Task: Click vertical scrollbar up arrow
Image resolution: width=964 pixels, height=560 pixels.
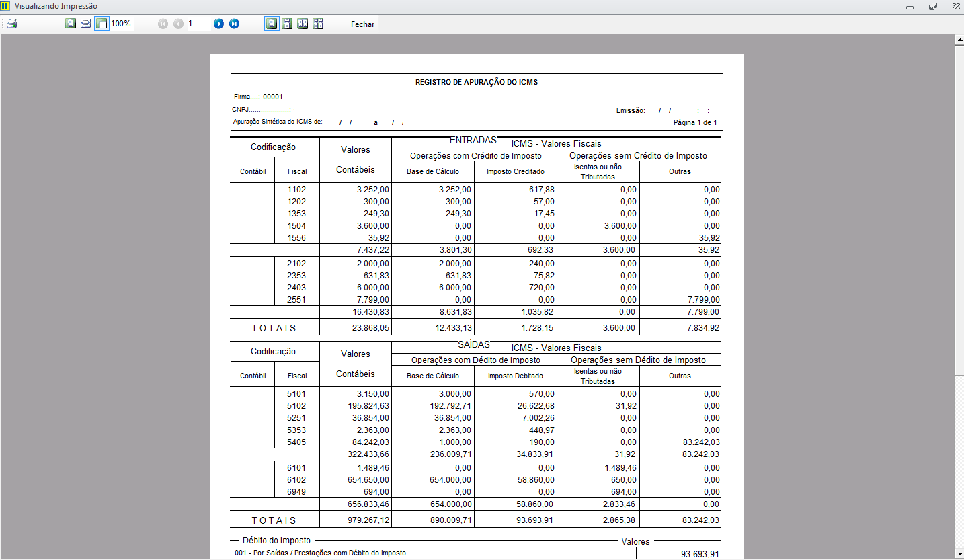Action: point(959,40)
